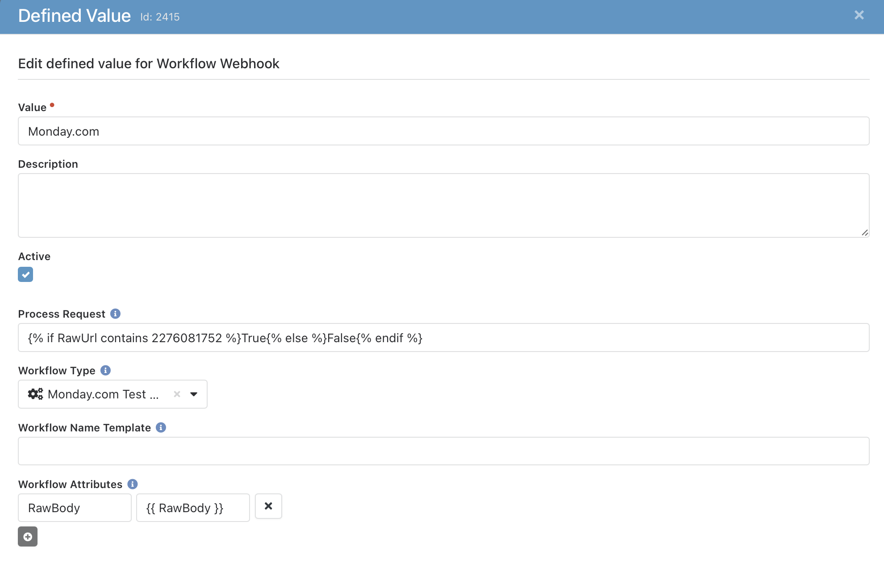Add a new workflow attribute row
The height and width of the screenshot is (588, 884).
[28, 536]
